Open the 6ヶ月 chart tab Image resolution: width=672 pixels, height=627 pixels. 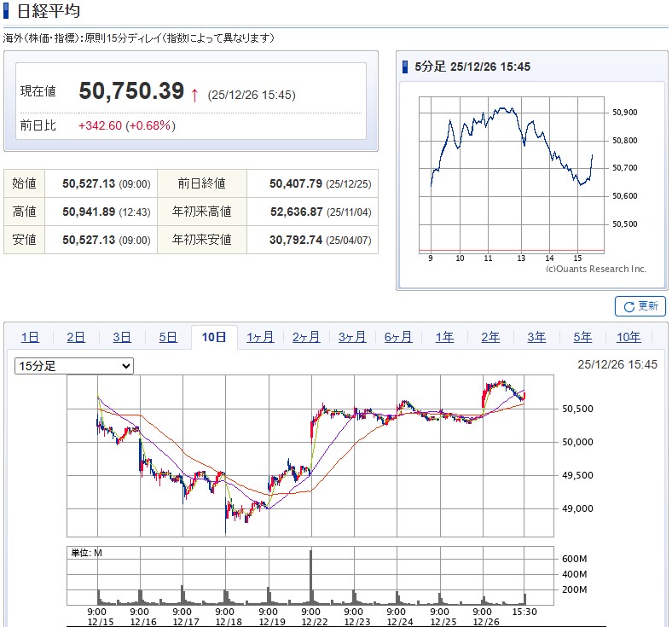pos(398,337)
